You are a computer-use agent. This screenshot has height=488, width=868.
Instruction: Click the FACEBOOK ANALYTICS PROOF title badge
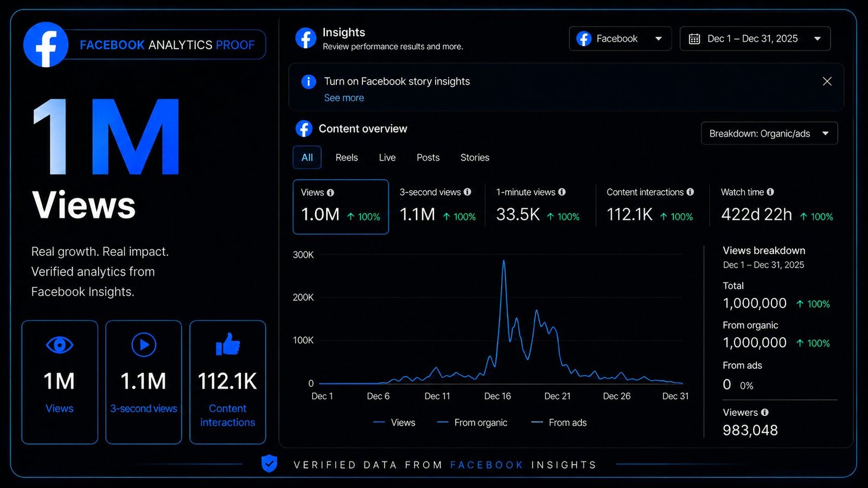167,44
